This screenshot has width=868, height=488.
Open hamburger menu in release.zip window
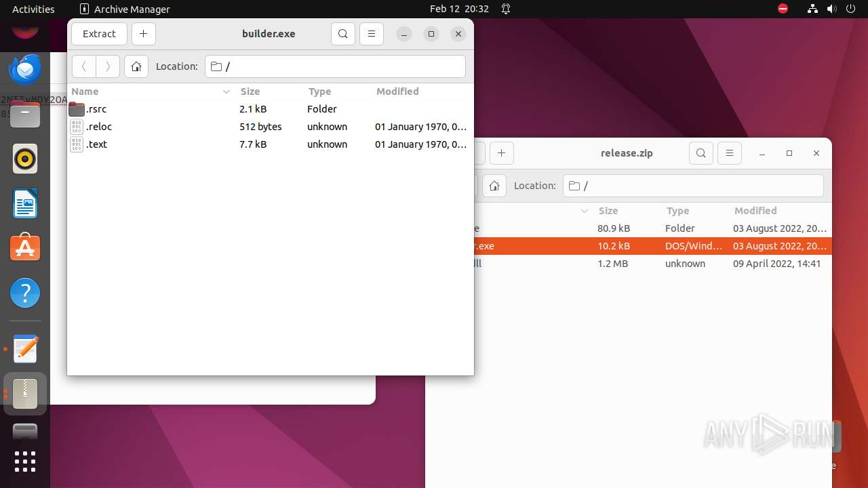pyautogui.click(x=730, y=153)
